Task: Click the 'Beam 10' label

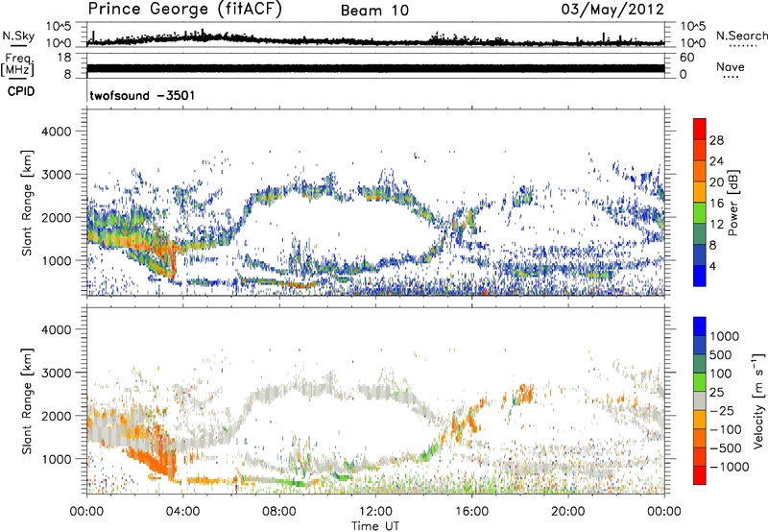Action: click(x=375, y=11)
